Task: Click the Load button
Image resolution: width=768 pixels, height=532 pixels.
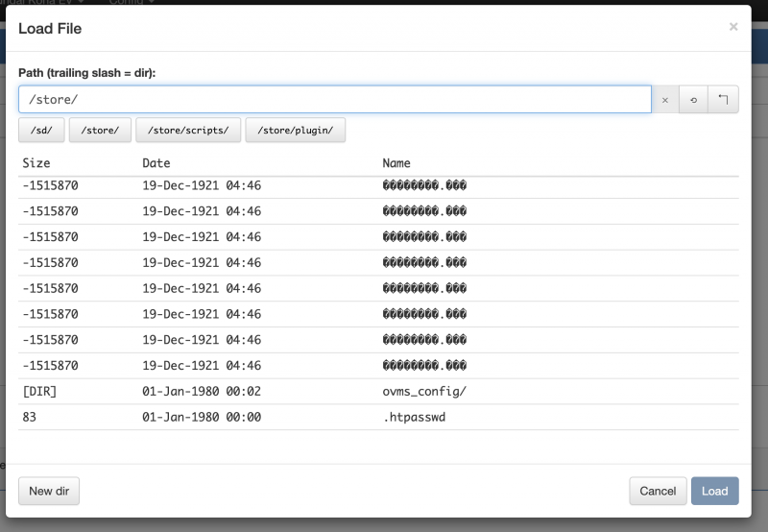Action: click(x=714, y=491)
